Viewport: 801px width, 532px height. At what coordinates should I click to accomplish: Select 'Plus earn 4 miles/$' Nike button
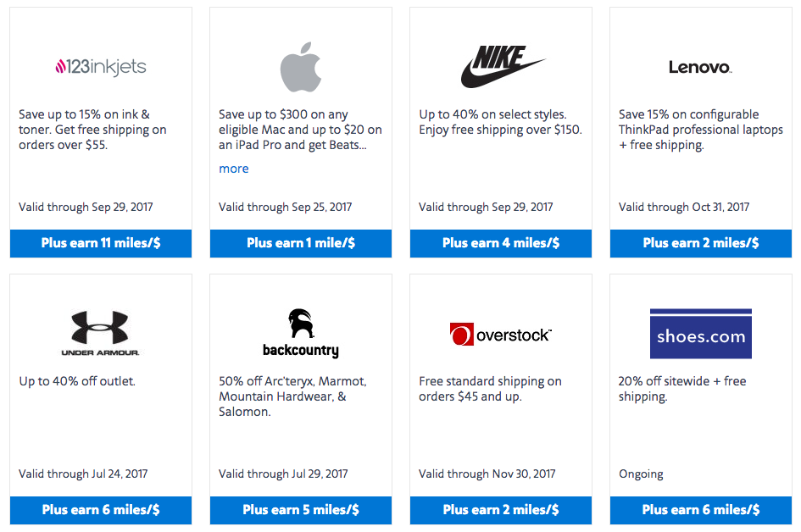coord(501,243)
